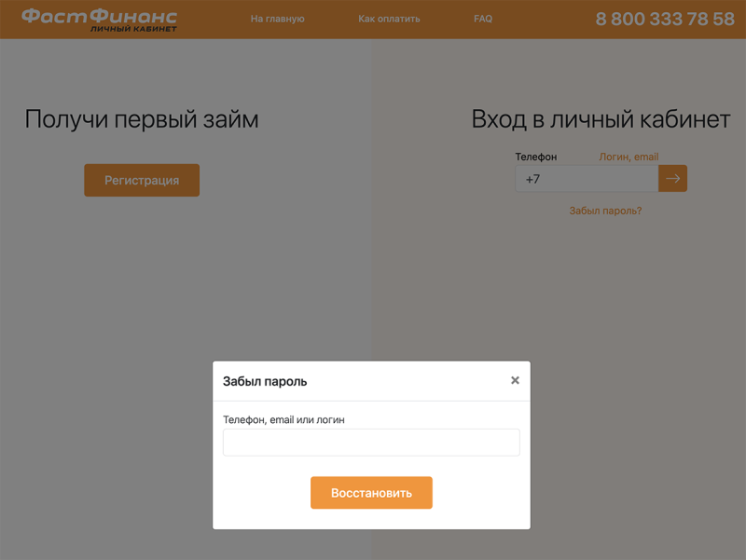Viewport: 746px width, 560px height.
Task: Go to Как оплатить page
Action: (389, 19)
